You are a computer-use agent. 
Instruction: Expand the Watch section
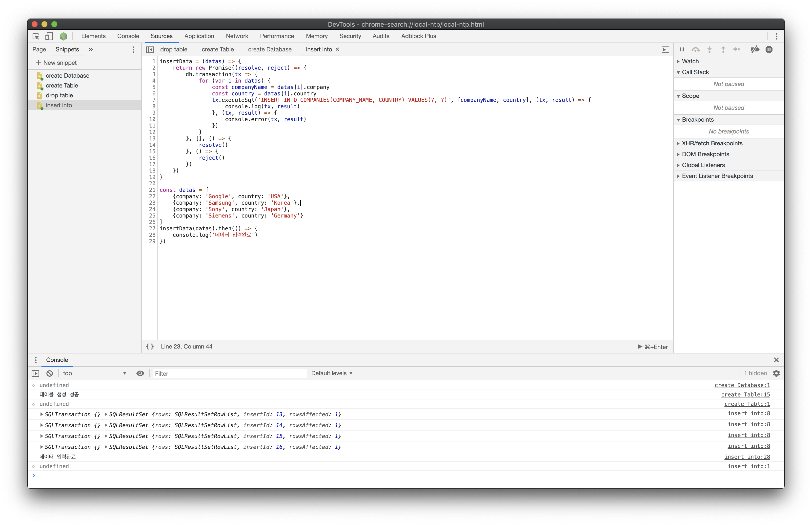[690, 61]
